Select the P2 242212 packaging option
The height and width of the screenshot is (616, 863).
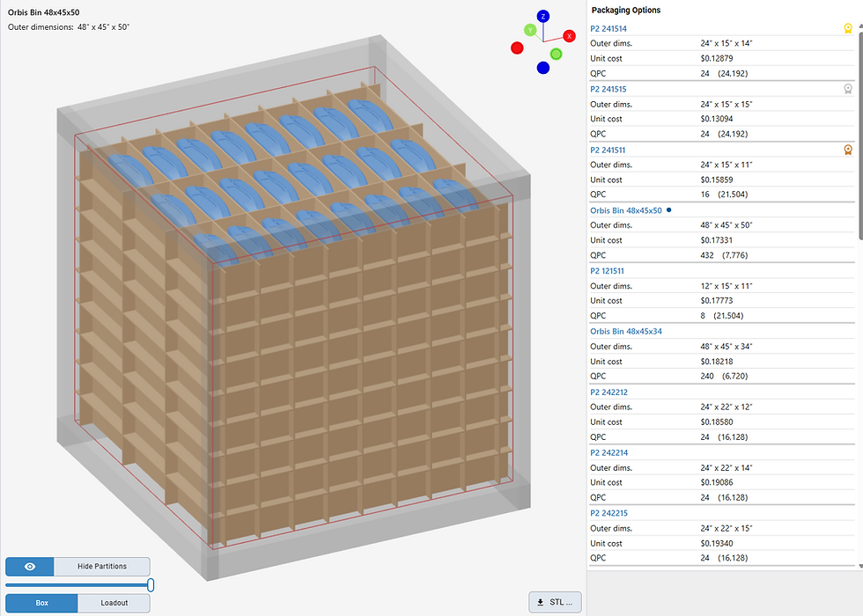tap(609, 392)
